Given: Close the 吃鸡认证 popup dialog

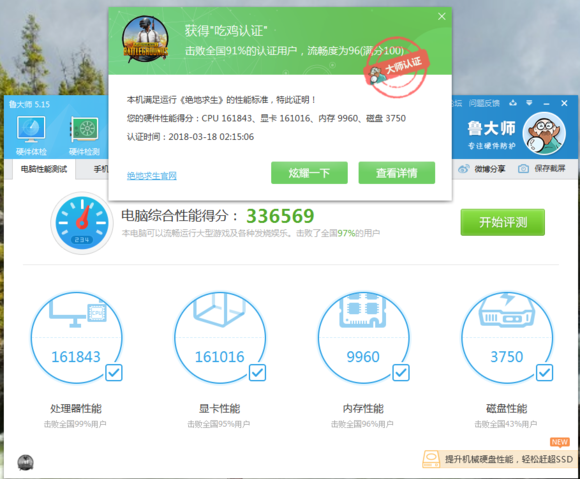Looking at the screenshot, I should (x=442, y=16).
